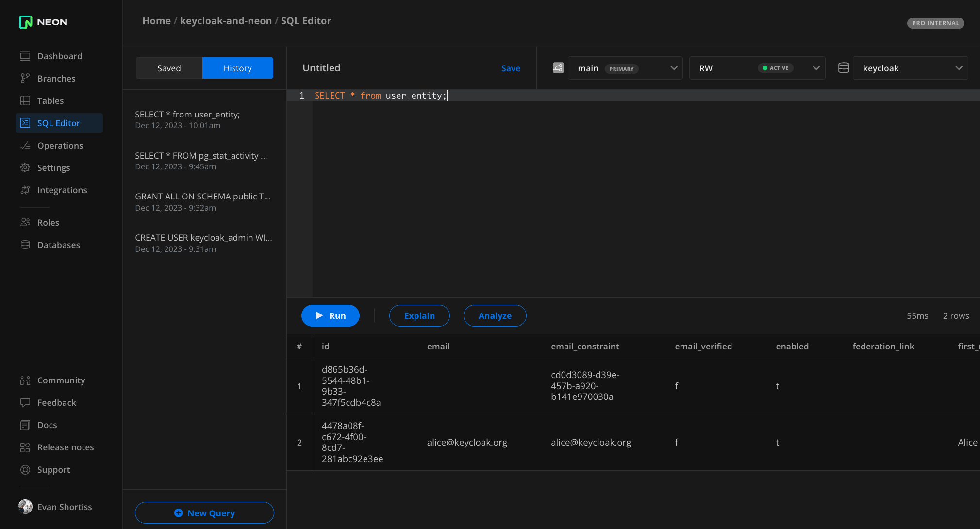
Task: Open the Dashboard sidebar icon
Action: [x=25, y=56]
